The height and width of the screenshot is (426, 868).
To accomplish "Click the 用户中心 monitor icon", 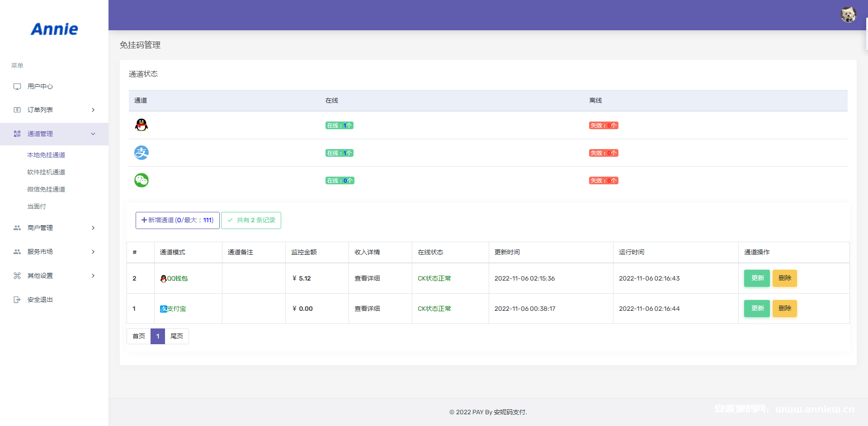I will (x=17, y=86).
